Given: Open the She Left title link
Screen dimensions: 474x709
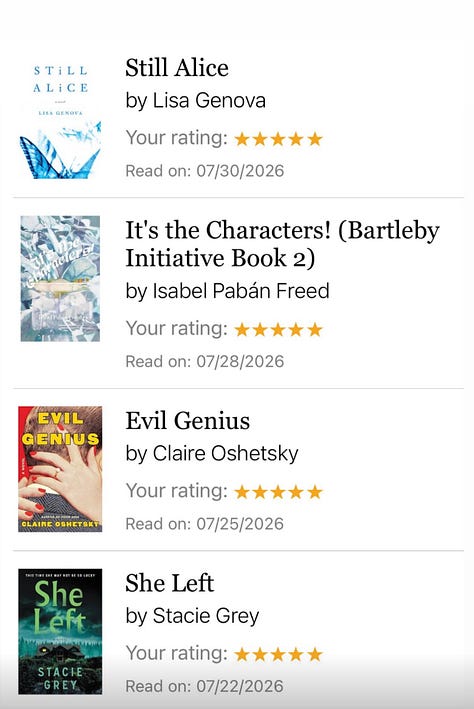Looking at the screenshot, I should point(170,583).
